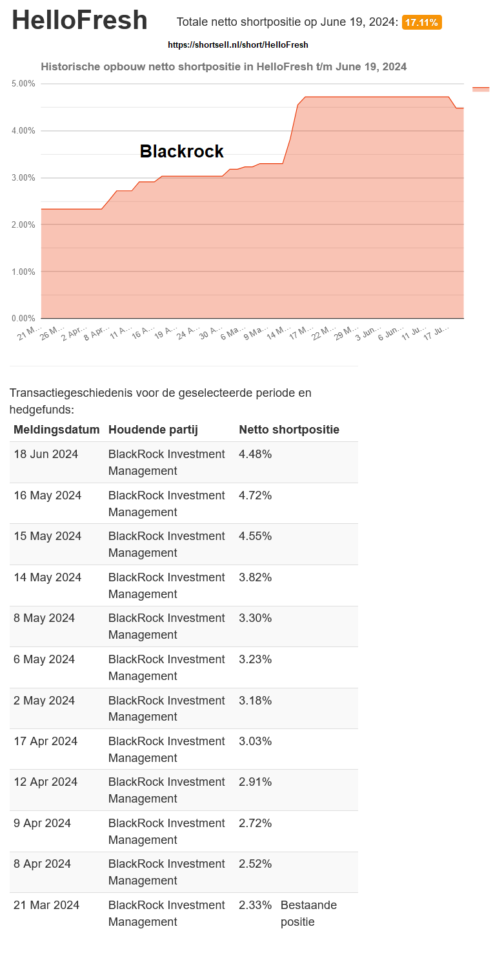Click the Bestaande positie note
This screenshot has width=493, height=980.
(x=308, y=914)
